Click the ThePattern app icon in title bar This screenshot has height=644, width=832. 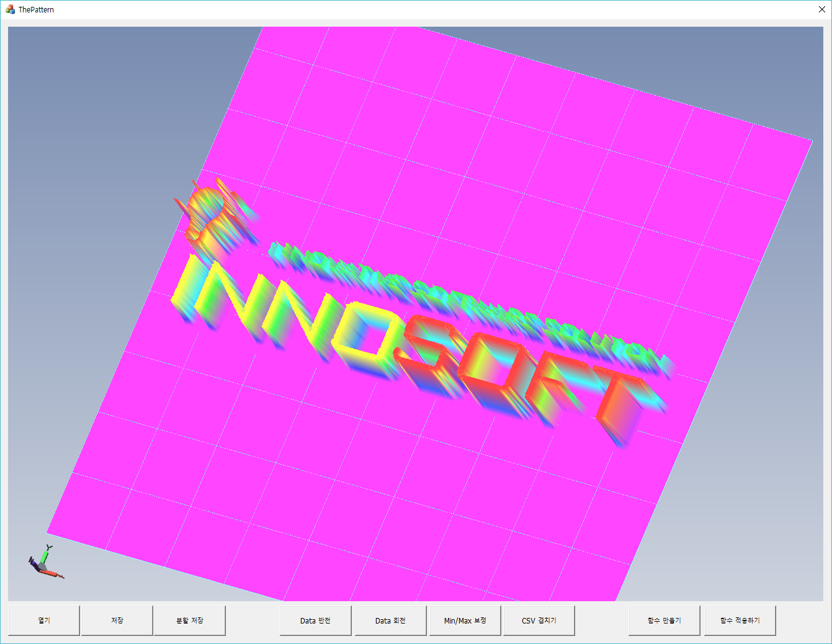[x=10, y=9]
